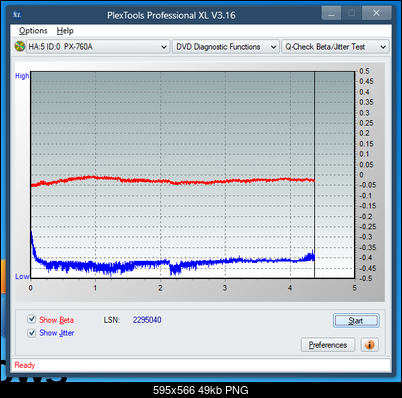This screenshot has height=398, width=402.
Task: Open the Preferences button
Action: click(328, 345)
